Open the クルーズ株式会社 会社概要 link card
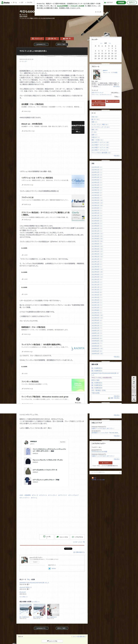Viewport: 138px width, 644px height. pyautogui.click(x=52, y=108)
